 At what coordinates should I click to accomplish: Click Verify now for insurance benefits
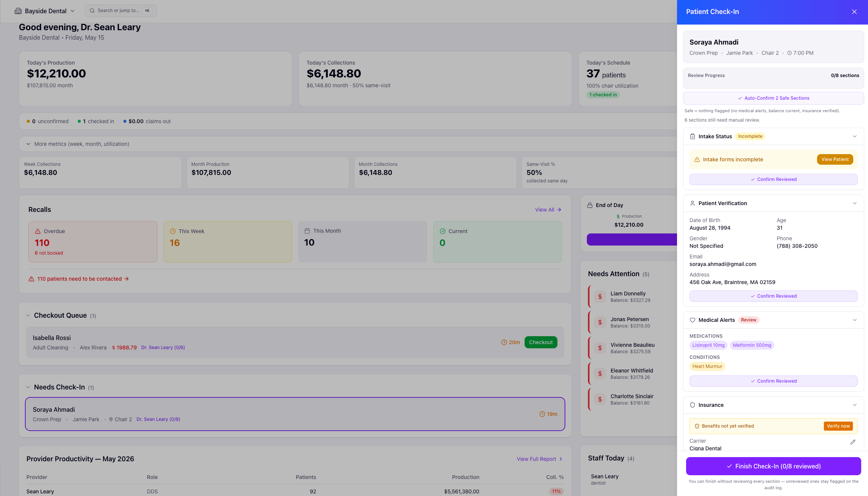(x=838, y=426)
